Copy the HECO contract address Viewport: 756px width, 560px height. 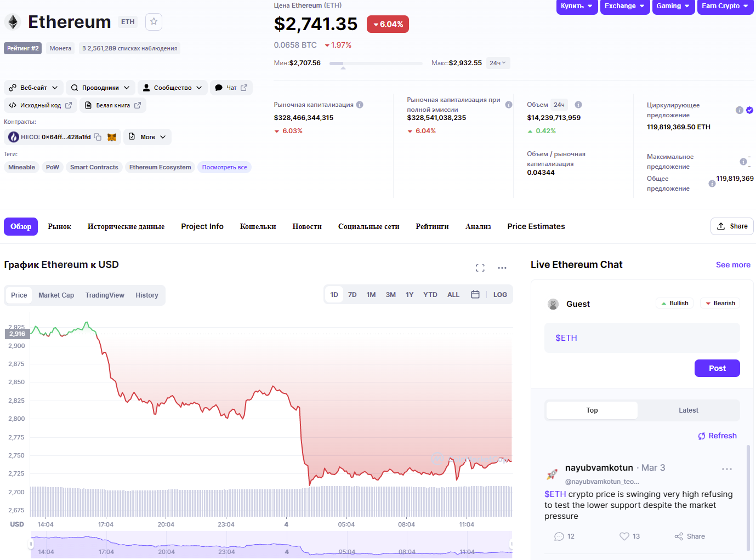pos(98,137)
